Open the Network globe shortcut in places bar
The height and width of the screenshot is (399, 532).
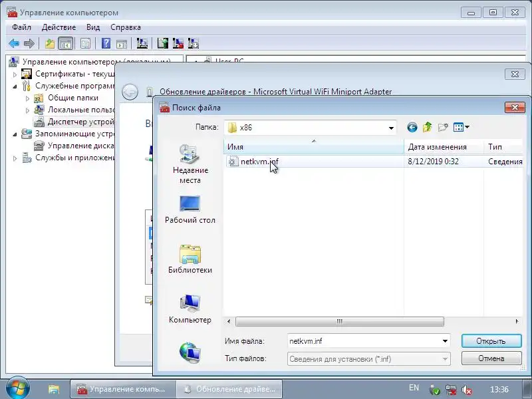(190, 352)
